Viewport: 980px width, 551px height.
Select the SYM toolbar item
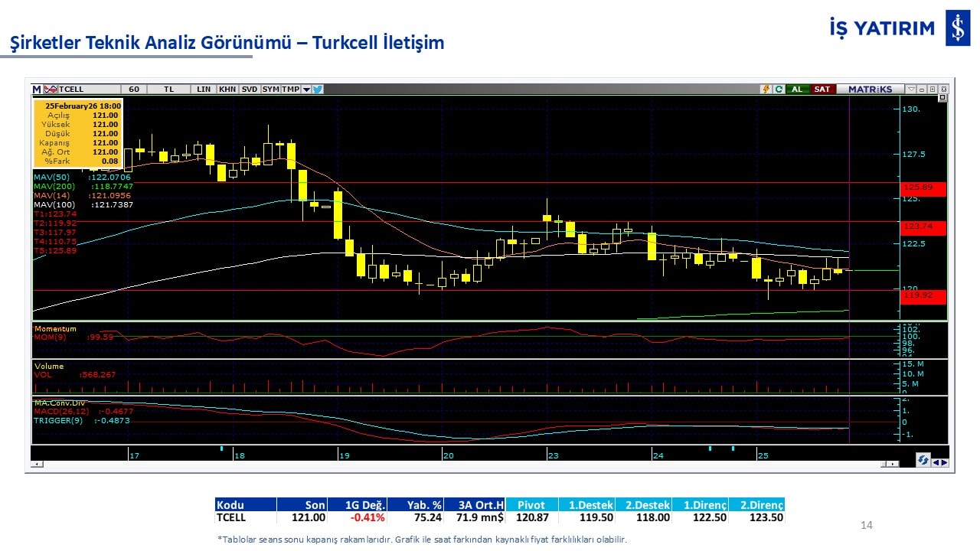(x=271, y=89)
